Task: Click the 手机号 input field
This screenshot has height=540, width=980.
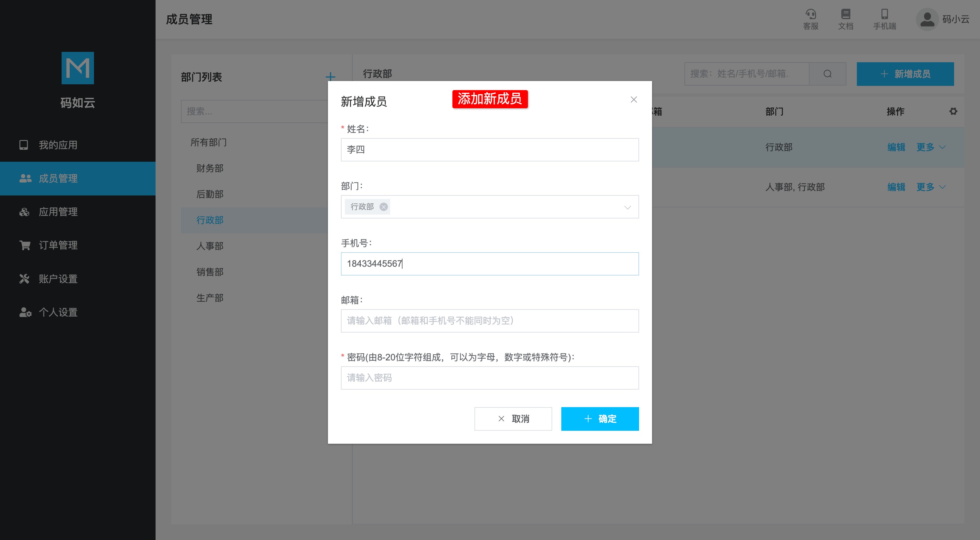Action: point(490,264)
